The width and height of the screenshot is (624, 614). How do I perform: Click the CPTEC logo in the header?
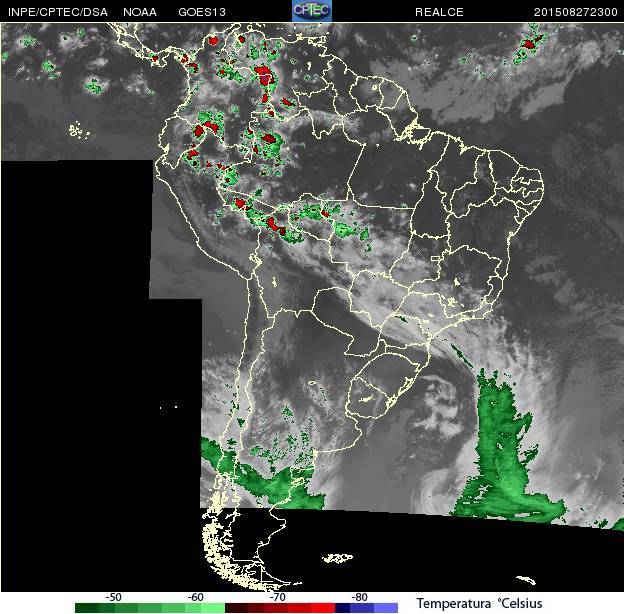click(x=312, y=11)
